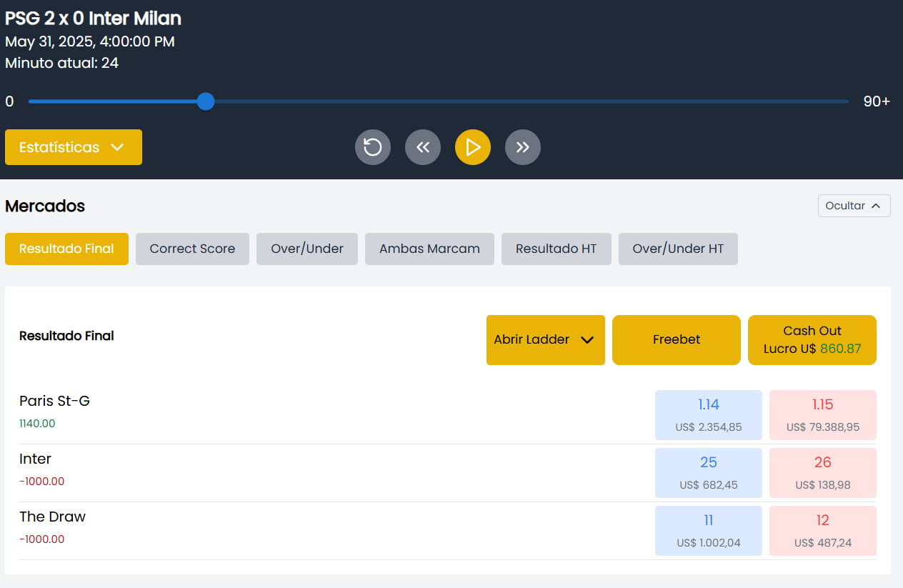
Task: Click the rewind double-chevron button
Action: tap(423, 147)
